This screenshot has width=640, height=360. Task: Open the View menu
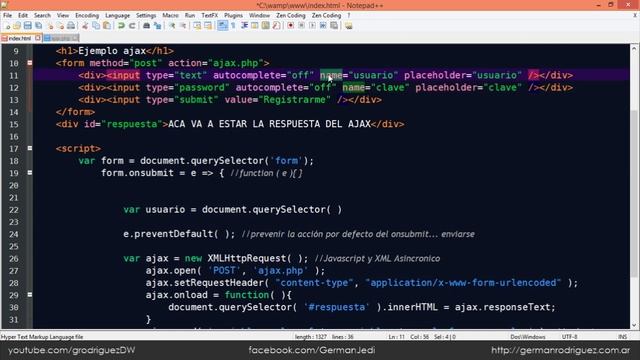[63, 15]
